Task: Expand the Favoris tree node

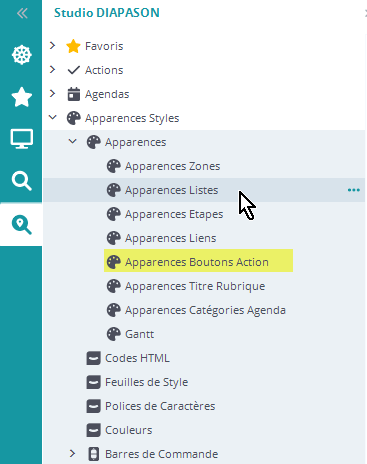Action: pyautogui.click(x=52, y=45)
